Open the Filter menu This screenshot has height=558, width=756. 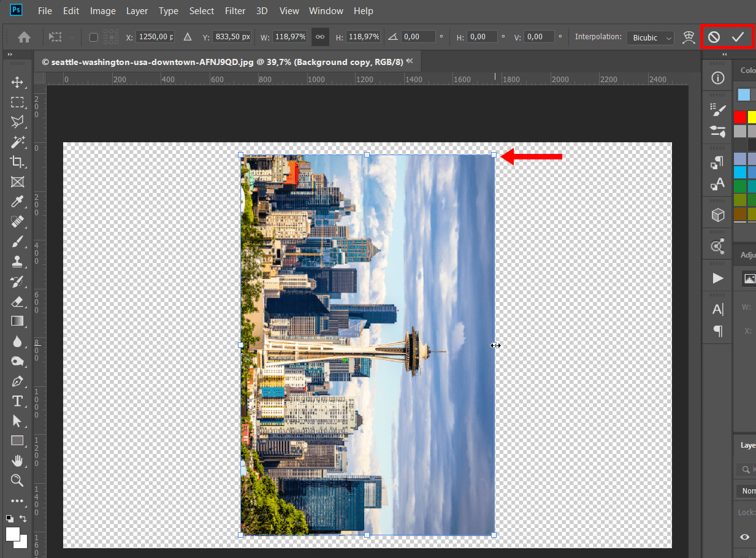[x=235, y=10]
